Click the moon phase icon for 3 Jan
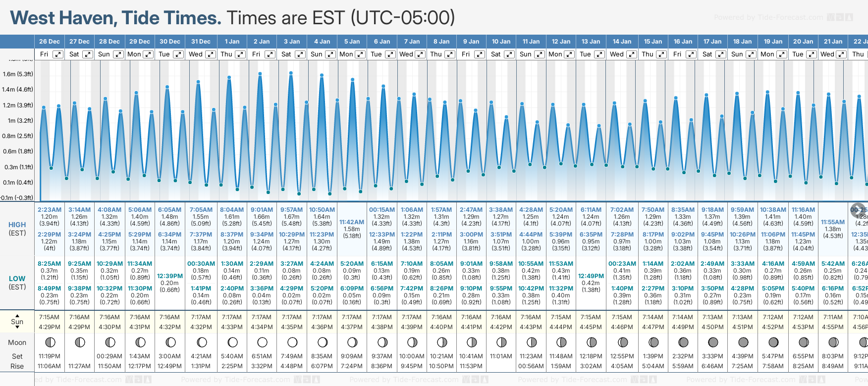This screenshot has width=868, height=386. (x=292, y=342)
